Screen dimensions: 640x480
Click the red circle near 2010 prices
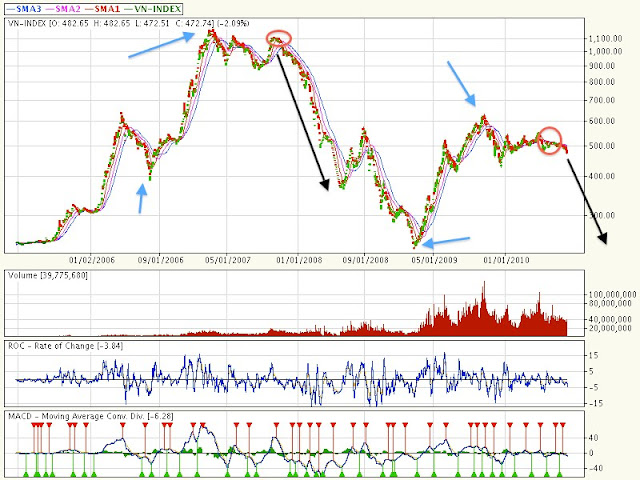tap(550, 140)
